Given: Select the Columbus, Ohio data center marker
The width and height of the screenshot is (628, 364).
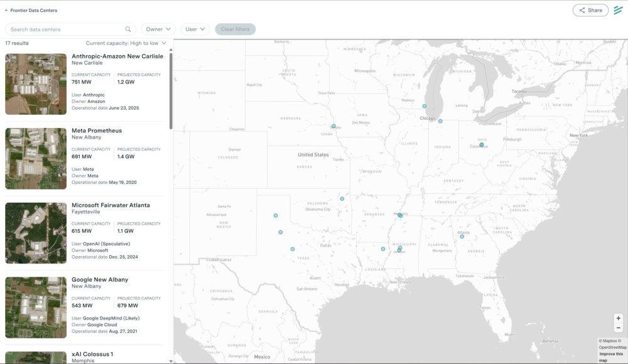Looking at the screenshot, I should (482, 145).
